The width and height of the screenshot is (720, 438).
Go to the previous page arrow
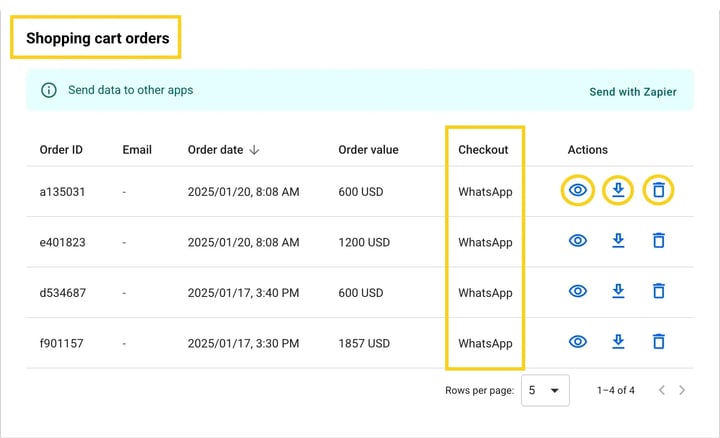coord(661,390)
